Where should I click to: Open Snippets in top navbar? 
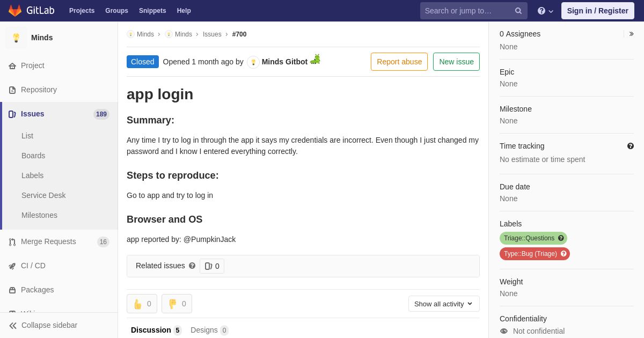point(152,11)
